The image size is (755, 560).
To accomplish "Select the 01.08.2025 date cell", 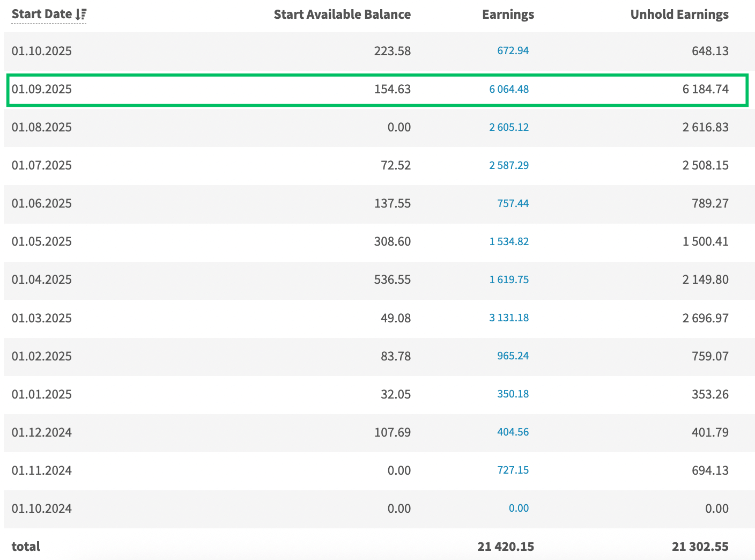I will pyautogui.click(x=42, y=127).
